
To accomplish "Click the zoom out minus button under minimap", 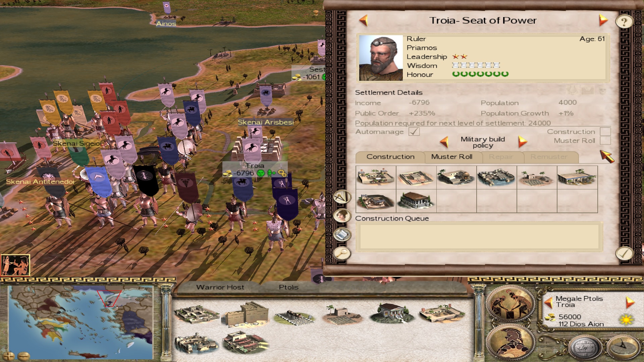I will point(23,356).
